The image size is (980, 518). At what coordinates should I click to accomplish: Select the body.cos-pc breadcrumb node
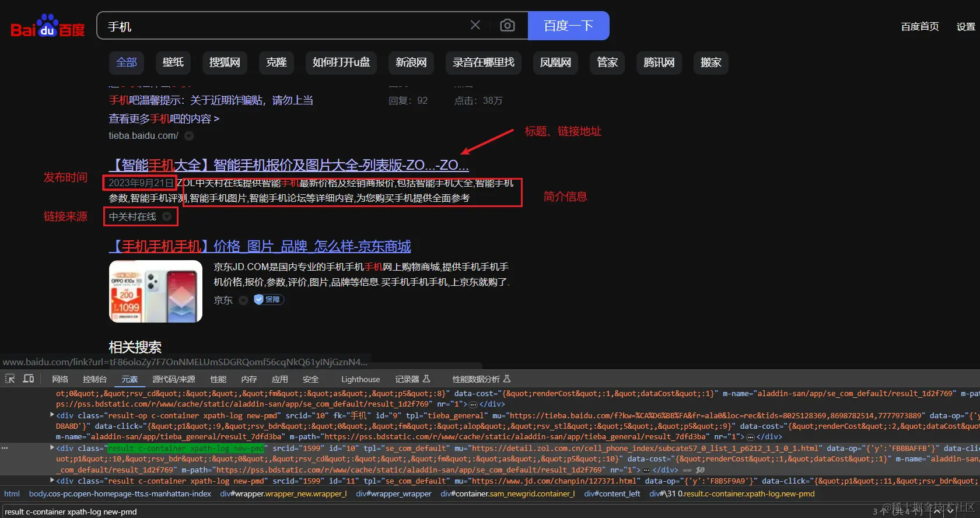click(120, 494)
